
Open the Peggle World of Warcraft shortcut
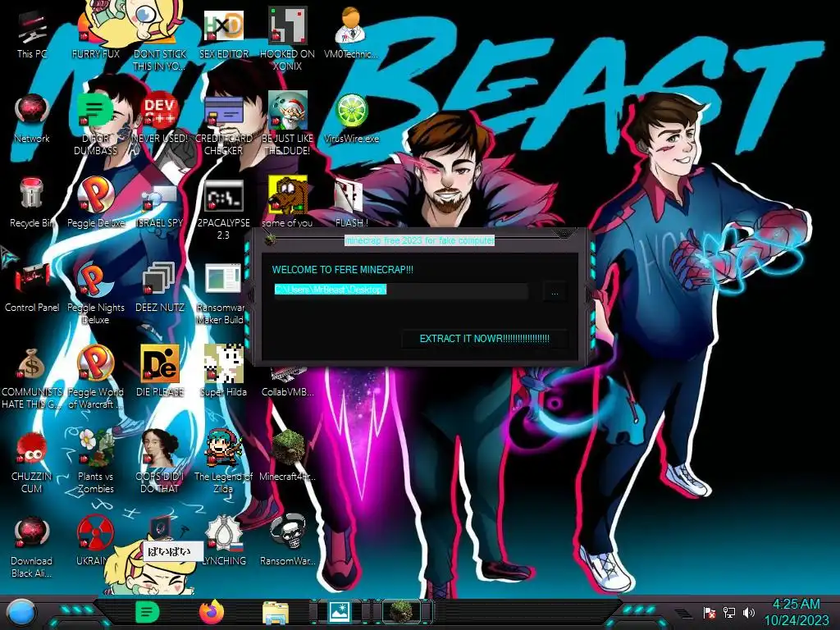tap(95, 377)
